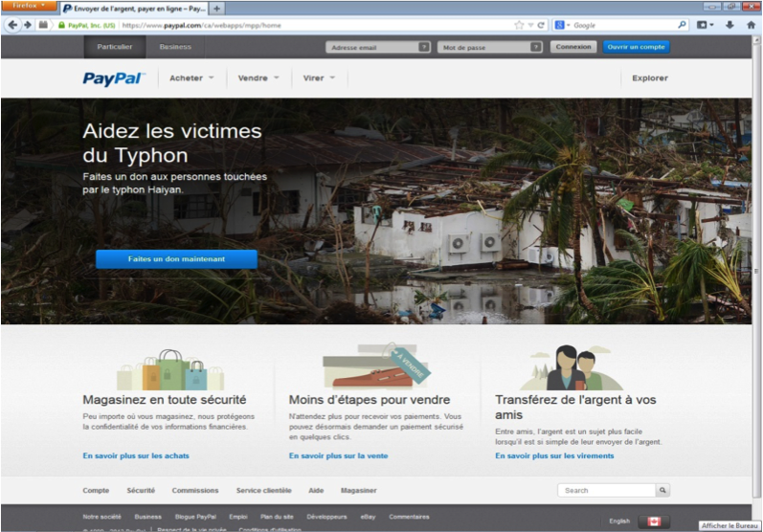This screenshot has height=532, width=763.
Task: Click the Connexion button
Action: [x=572, y=47]
